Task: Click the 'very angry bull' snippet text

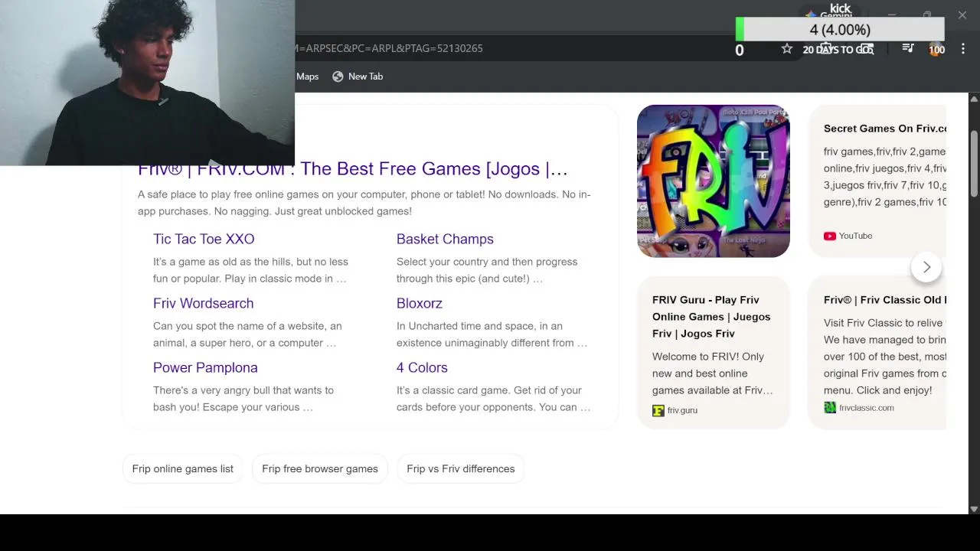Action: 243,399
